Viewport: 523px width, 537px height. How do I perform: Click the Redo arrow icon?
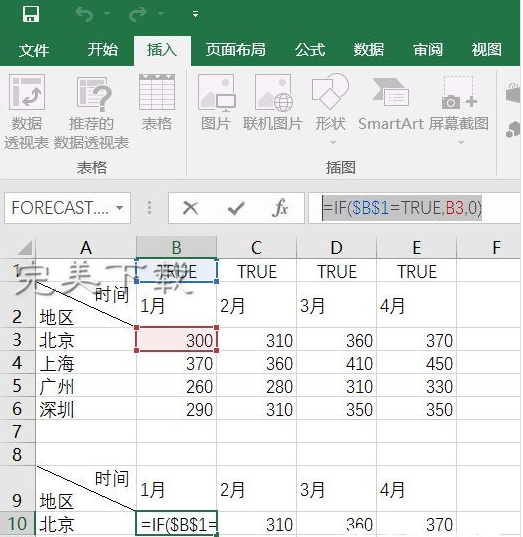tap(138, 14)
